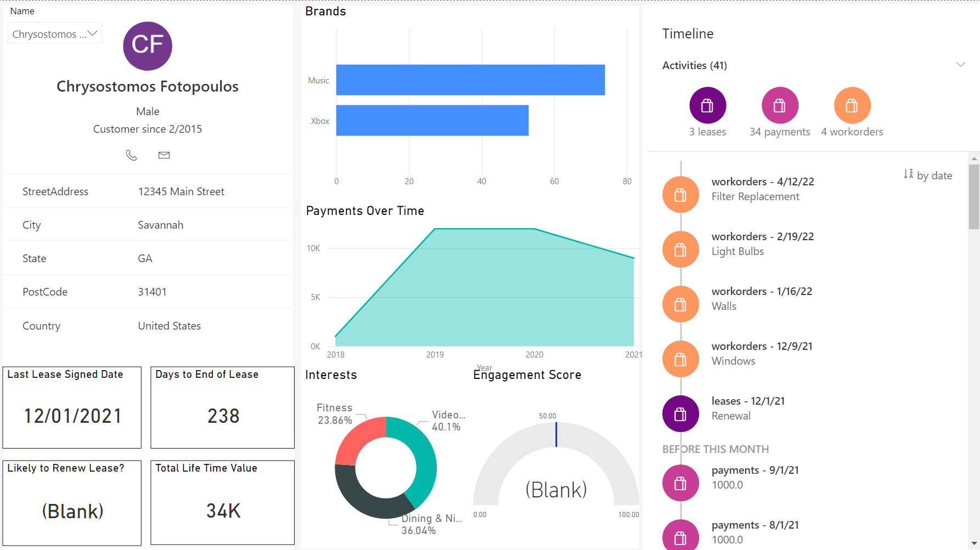Open payments 9/1/21 timeline icon
Screen dimensions: 980x550
(680, 483)
